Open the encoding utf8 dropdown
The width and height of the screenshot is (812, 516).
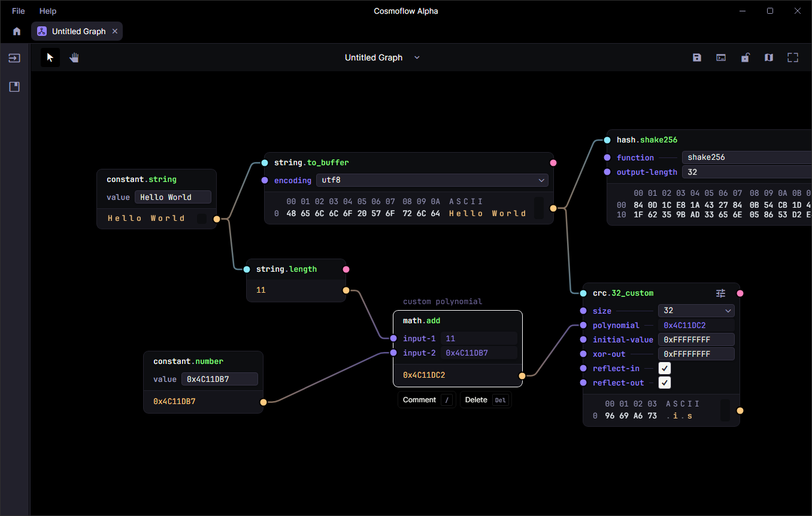click(432, 180)
